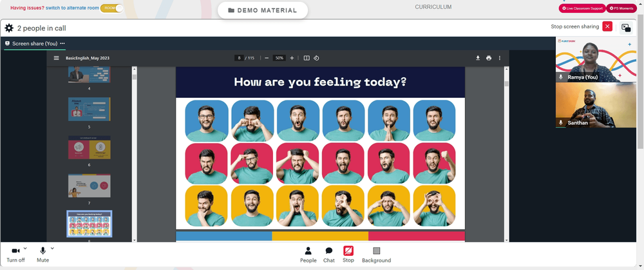The image size is (644, 270).
Task: Expand microphone options chevron
Action: point(52,248)
